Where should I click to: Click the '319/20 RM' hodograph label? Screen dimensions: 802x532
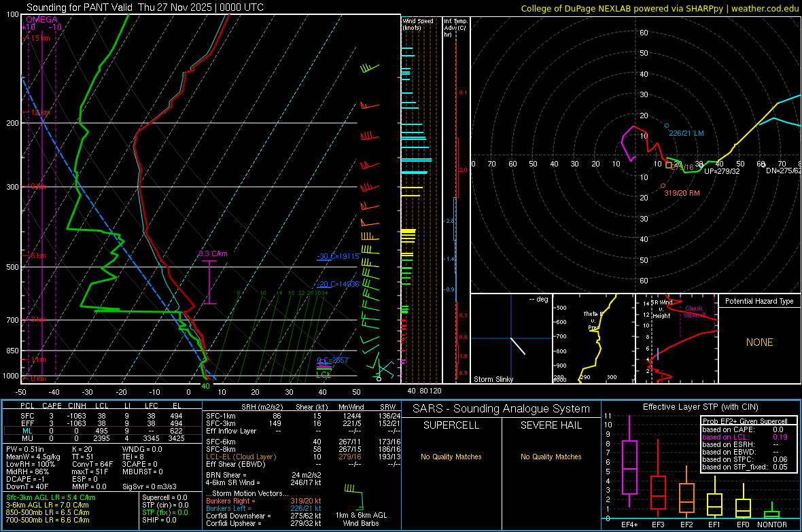click(x=682, y=194)
